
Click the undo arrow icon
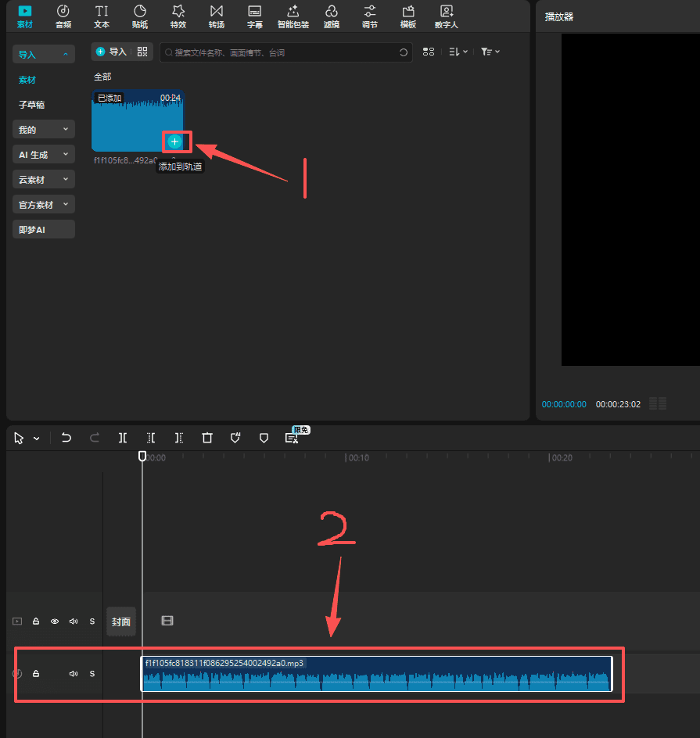click(66, 438)
